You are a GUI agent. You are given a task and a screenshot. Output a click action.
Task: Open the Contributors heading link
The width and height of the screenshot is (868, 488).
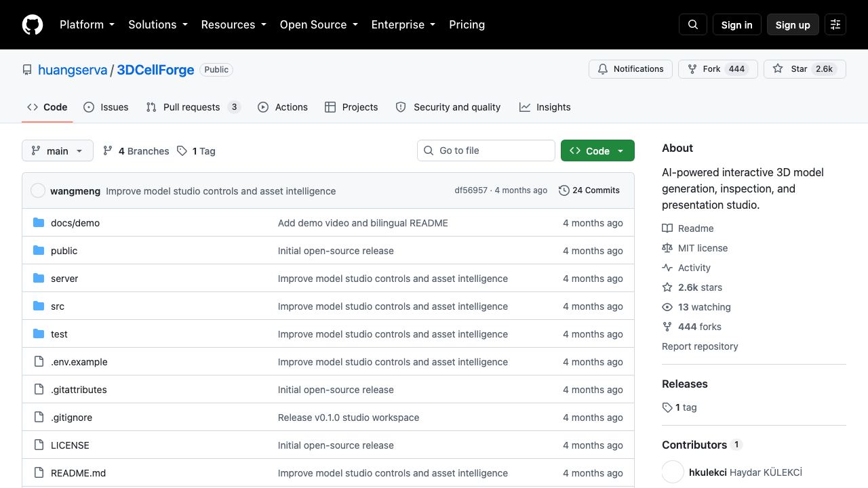click(702, 445)
